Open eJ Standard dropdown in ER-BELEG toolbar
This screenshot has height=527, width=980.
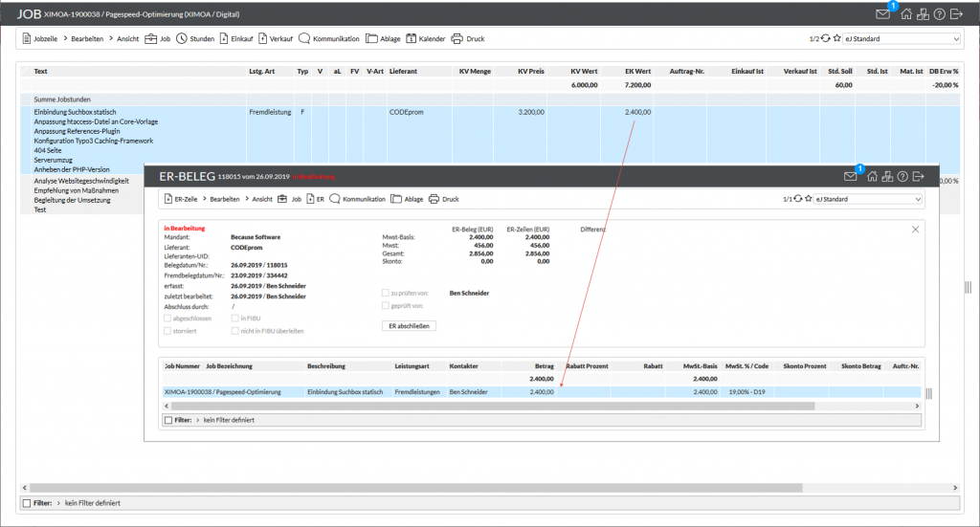(x=868, y=199)
